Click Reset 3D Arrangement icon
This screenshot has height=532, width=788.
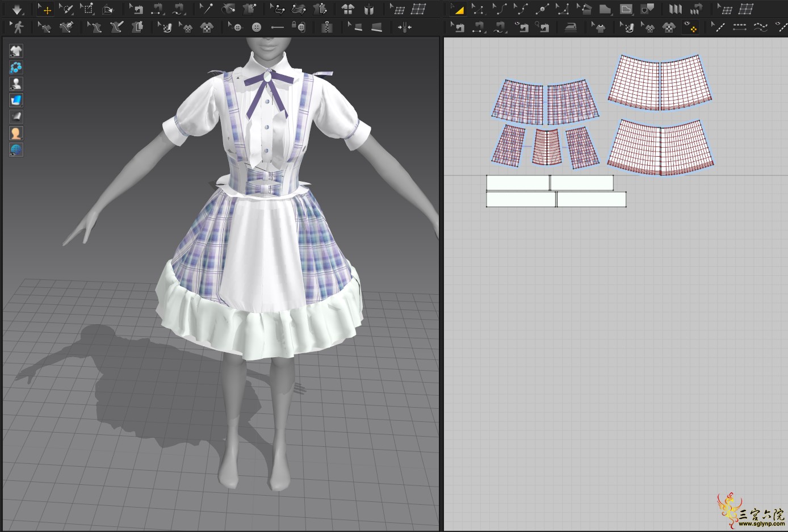(369, 10)
